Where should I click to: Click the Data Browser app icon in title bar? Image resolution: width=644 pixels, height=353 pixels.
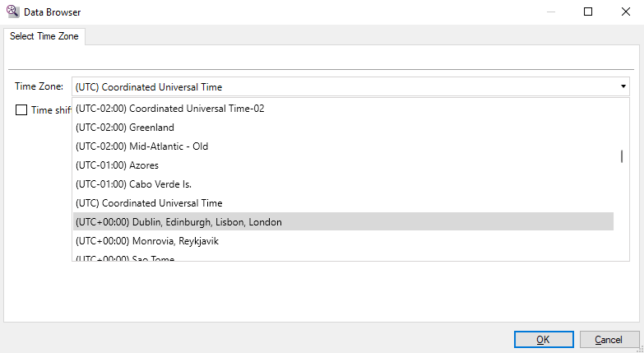[x=12, y=12]
